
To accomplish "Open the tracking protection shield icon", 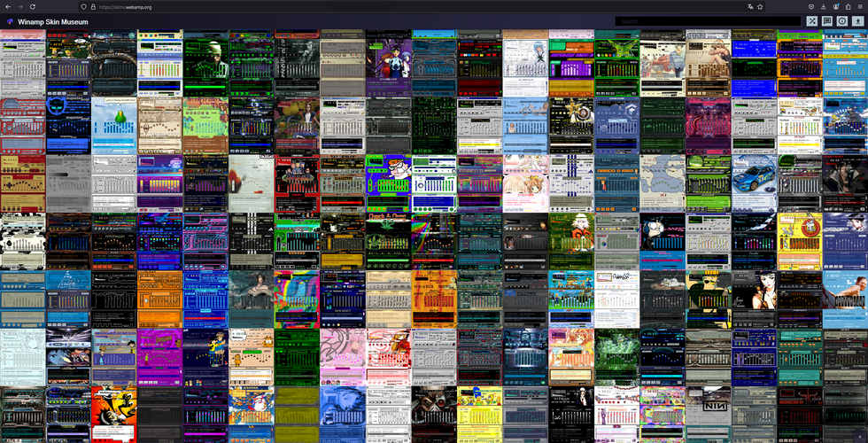I will (x=83, y=7).
